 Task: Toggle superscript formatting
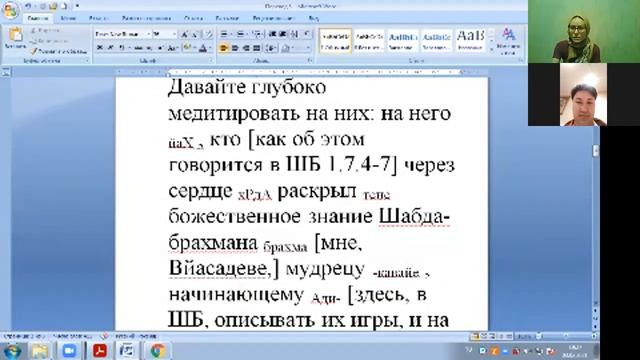click(x=160, y=48)
